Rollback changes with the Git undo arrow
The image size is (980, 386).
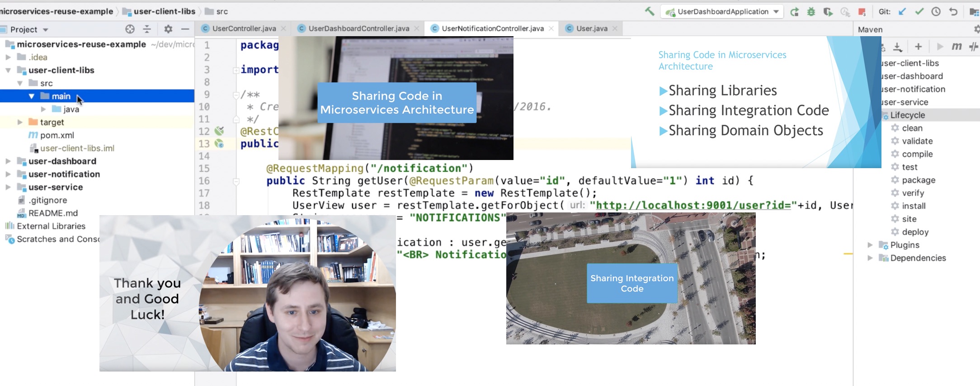953,12
